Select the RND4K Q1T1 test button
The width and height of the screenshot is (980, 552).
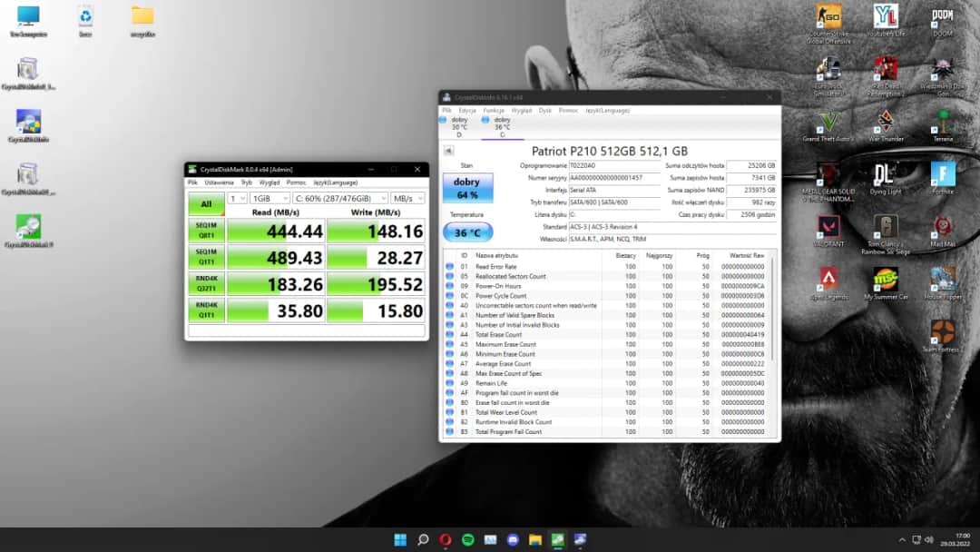[x=206, y=310]
